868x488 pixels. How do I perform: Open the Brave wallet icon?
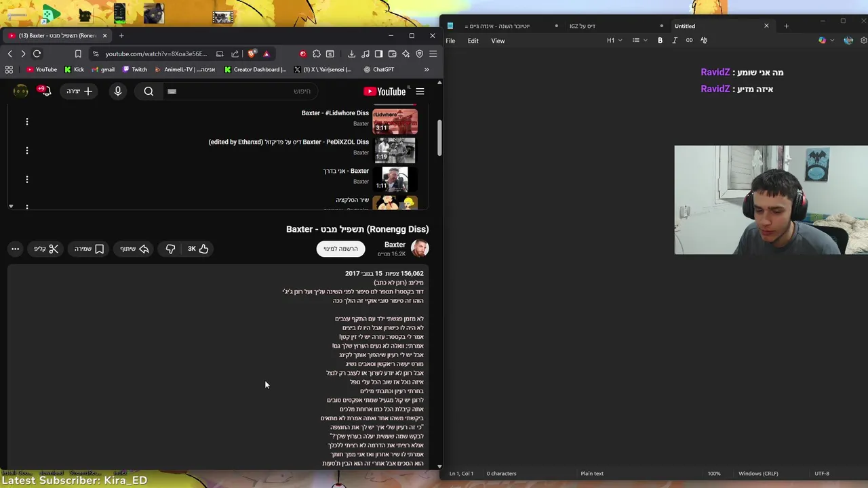point(392,54)
